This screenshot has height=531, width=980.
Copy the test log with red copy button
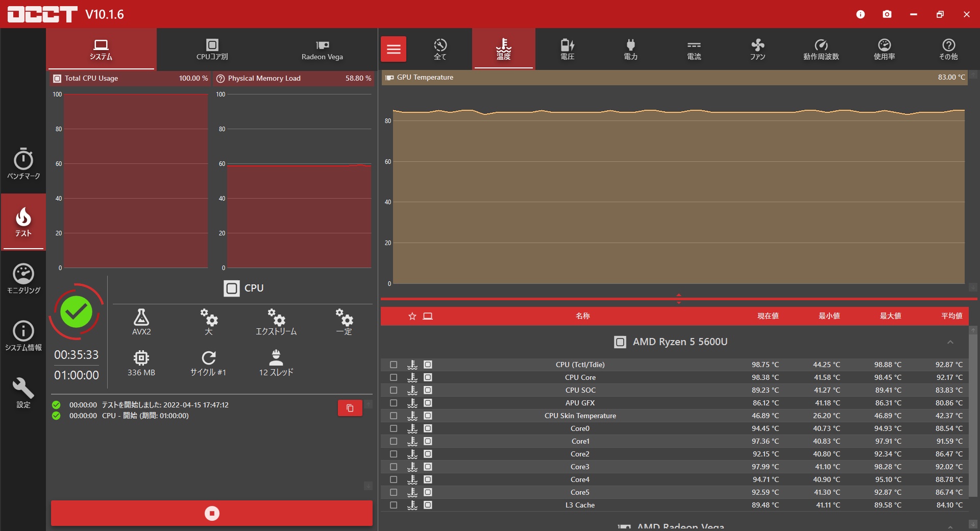[350, 408]
